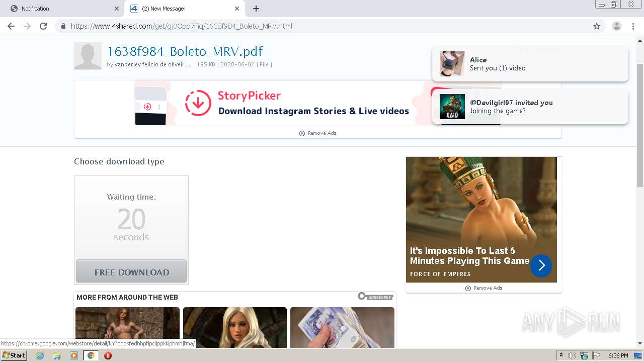This screenshot has height=362, width=644.
Task: Bookmark this page with star icon
Action: (x=597, y=26)
